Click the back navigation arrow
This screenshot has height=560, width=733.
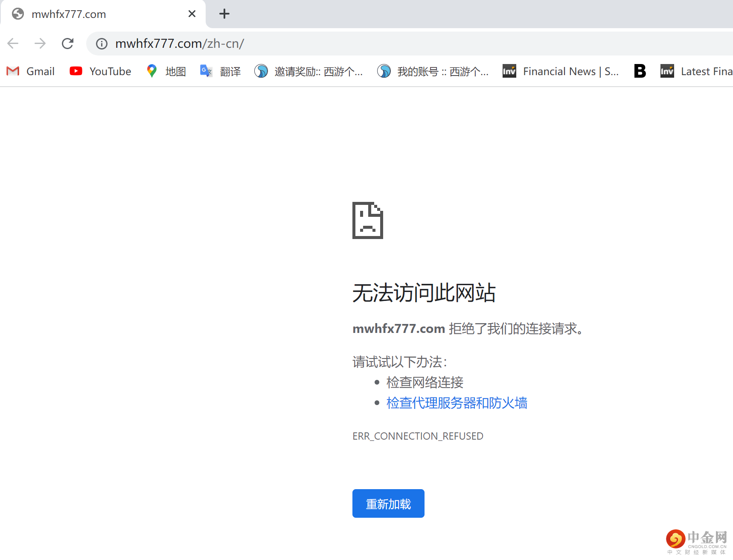point(12,43)
